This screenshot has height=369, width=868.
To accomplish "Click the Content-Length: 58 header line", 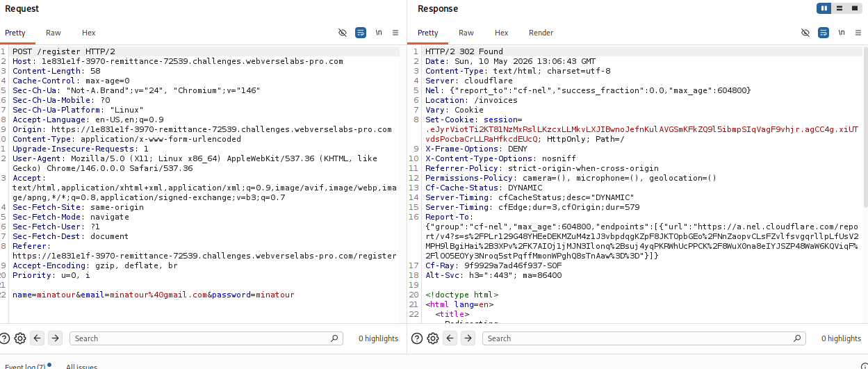I will click(56, 71).
